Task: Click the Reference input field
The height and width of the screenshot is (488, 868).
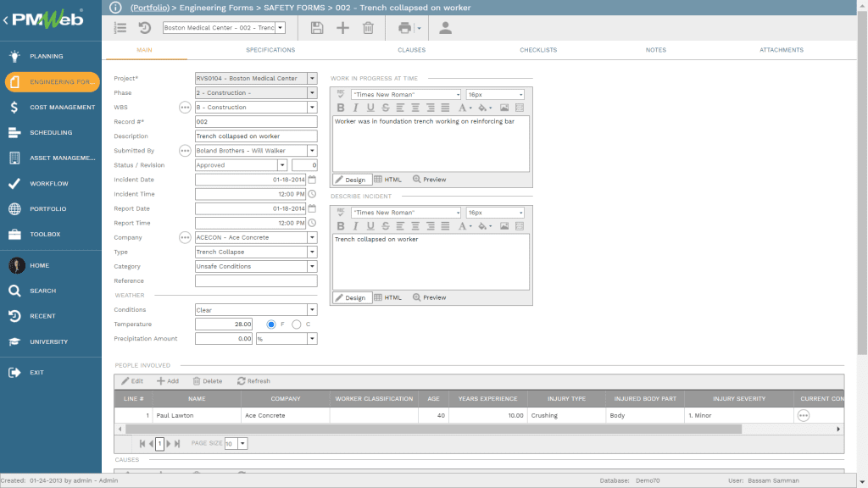Action: point(256,280)
